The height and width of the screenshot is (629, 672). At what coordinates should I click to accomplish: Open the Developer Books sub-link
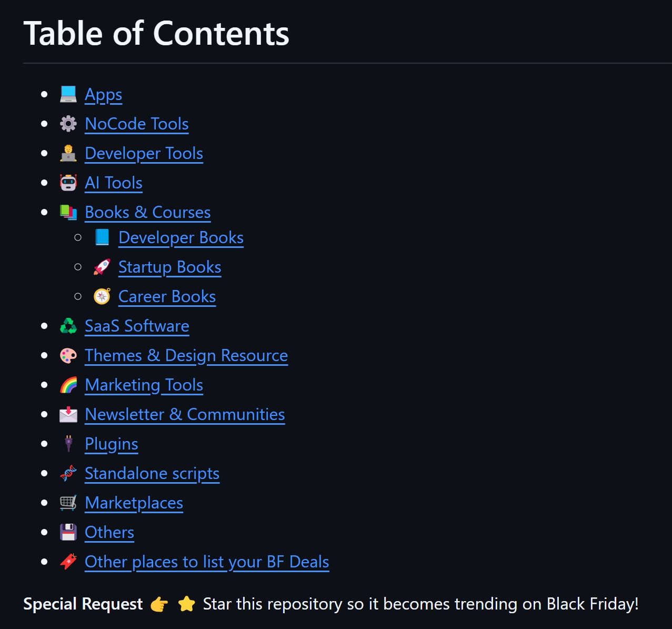click(181, 238)
